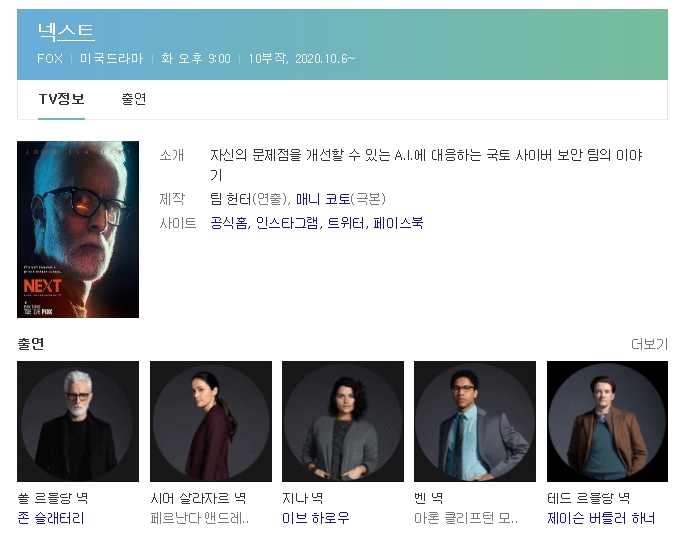Open the NEXT poster image
684x543 pixels.
click(78, 229)
